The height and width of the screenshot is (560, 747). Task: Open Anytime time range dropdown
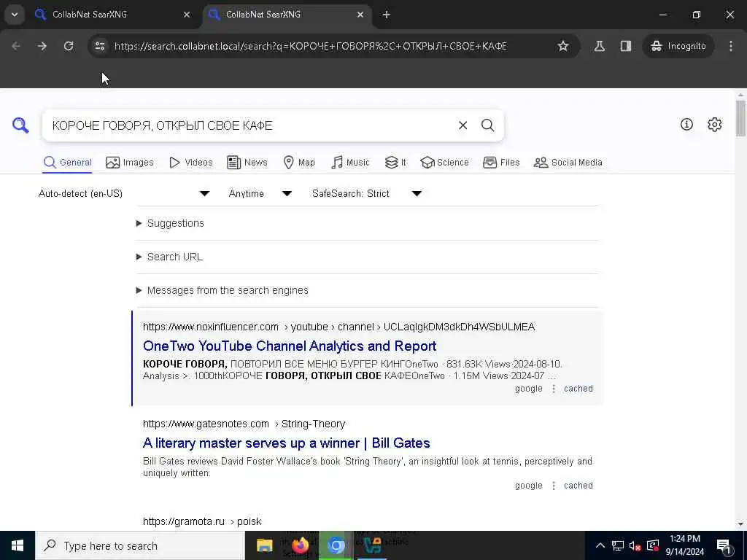click(260, 193)
